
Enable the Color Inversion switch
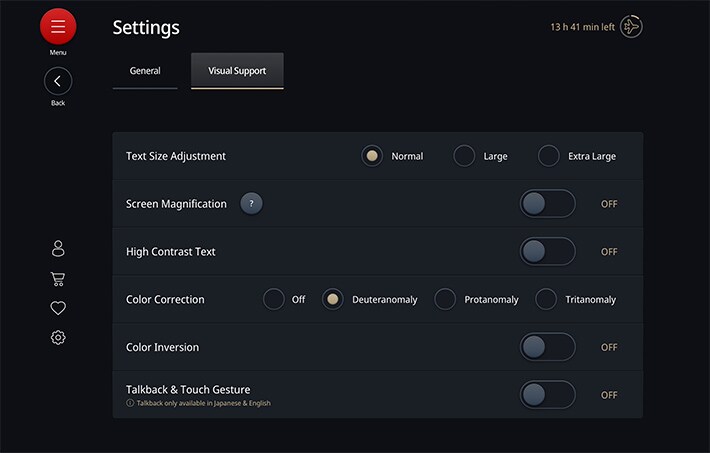547,347
